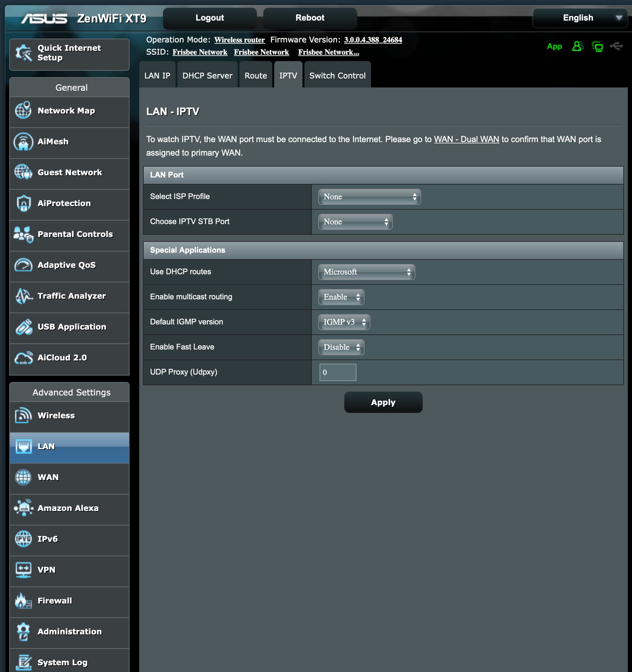Click the LAN port icon

click(23, 446)
